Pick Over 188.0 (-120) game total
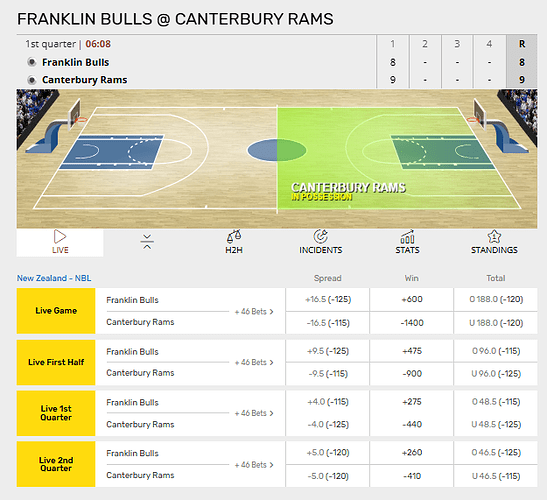547x500 pixels. click(496, 299)
